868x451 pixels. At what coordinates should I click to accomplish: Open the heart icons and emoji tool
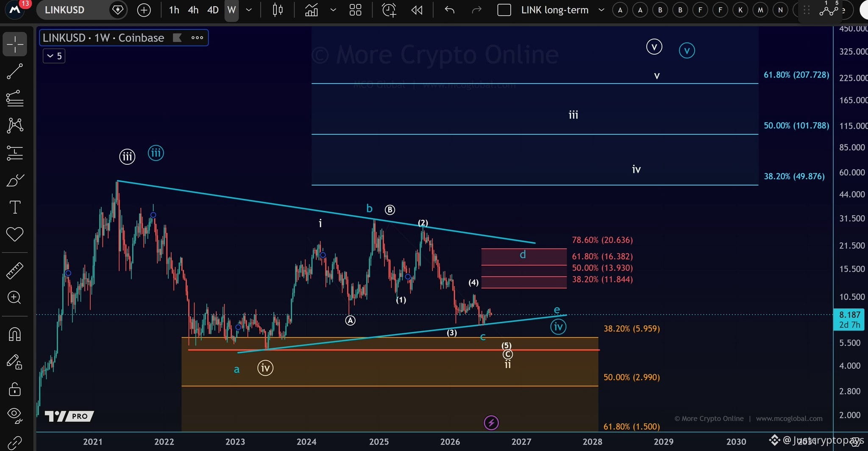point(15,234)
